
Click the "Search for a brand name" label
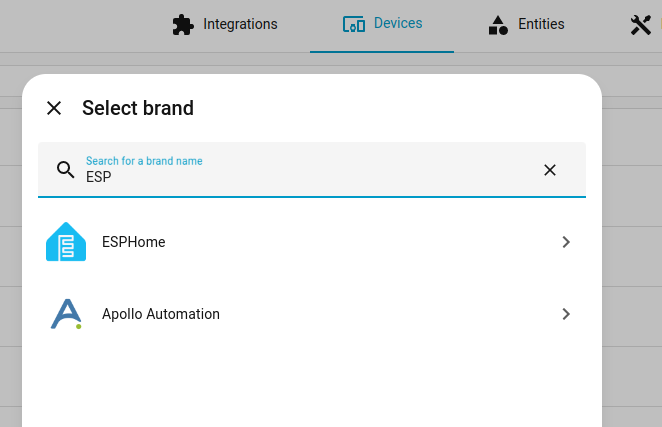tap(144, 161)
